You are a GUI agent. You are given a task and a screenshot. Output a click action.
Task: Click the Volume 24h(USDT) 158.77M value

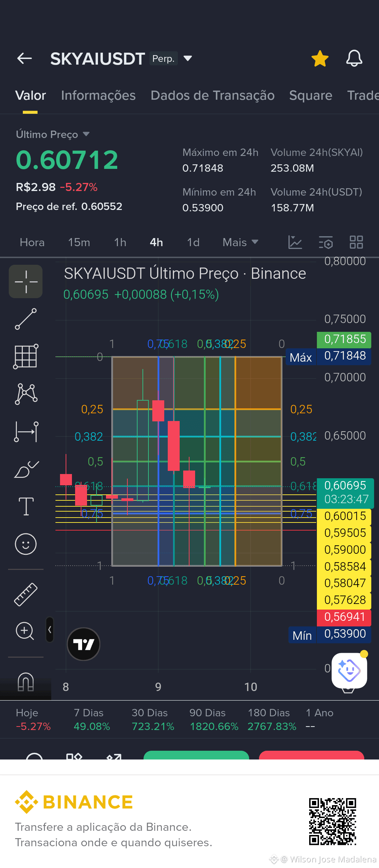(292, 208)
